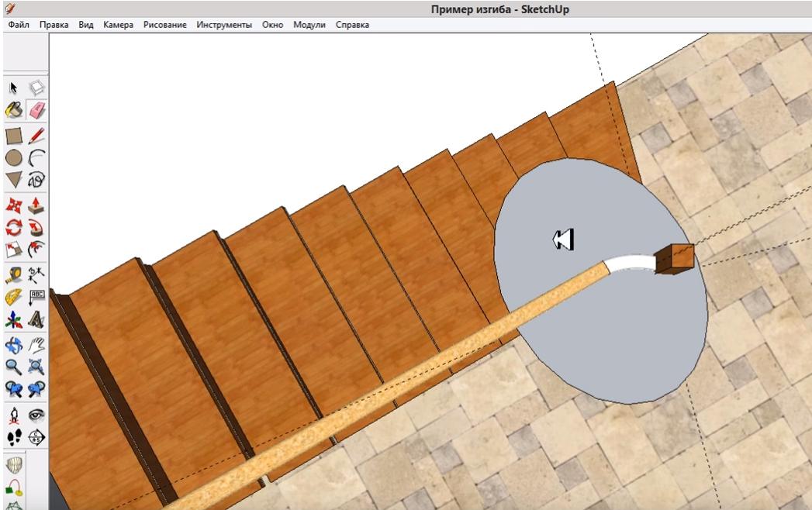Activate the Orbit camera tool
Viewport: 812px width, 510px height.
click(15, 344)
